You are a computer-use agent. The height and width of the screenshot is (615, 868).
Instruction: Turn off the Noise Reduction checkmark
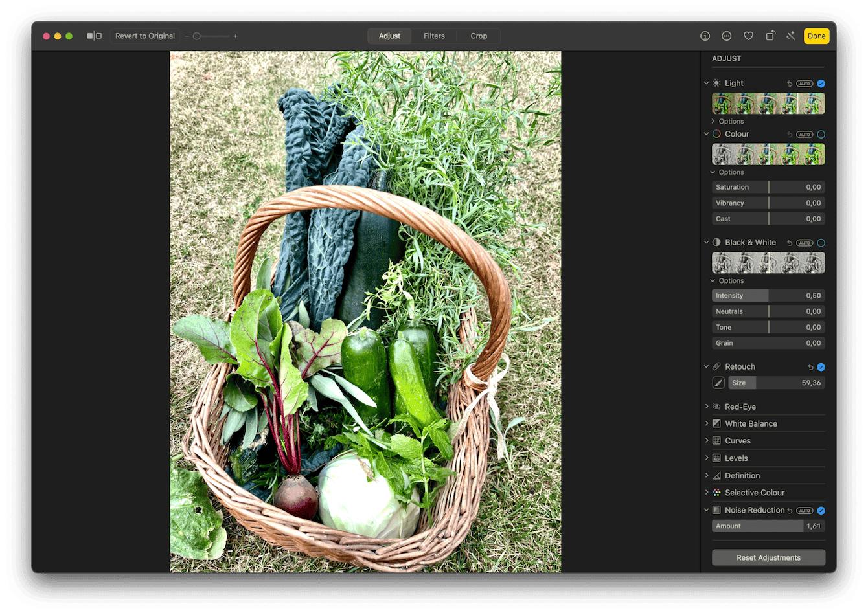821,510
